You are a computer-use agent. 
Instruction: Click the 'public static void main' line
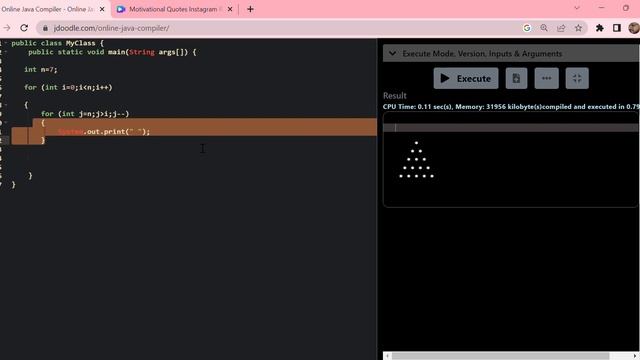[112, 52]
